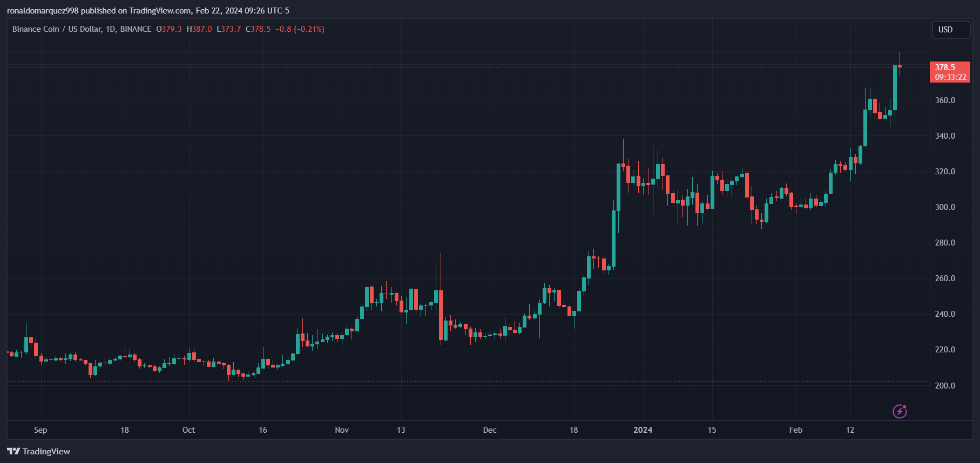This screenshot has width=980, height=463.
Task: Click the 360.0 price axis label
Action: click(x=945, y=100)
